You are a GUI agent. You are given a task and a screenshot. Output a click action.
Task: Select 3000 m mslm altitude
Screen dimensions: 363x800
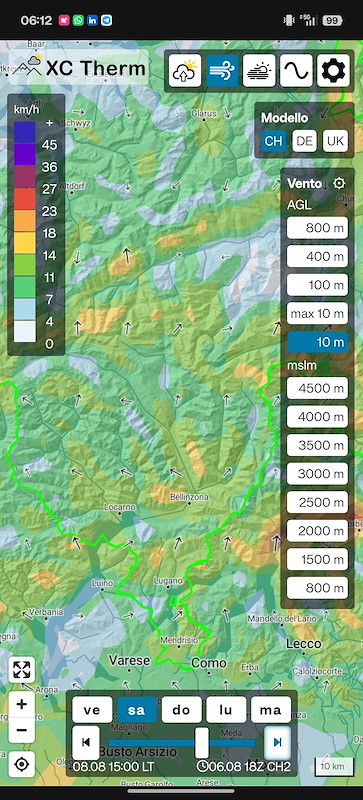click(318, 474)
